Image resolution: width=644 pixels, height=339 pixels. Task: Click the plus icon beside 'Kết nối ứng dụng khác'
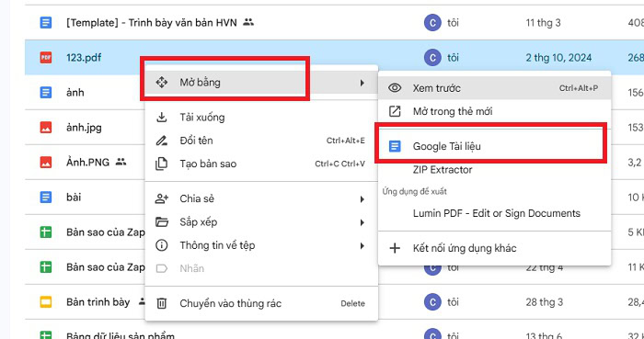point(395,248)
